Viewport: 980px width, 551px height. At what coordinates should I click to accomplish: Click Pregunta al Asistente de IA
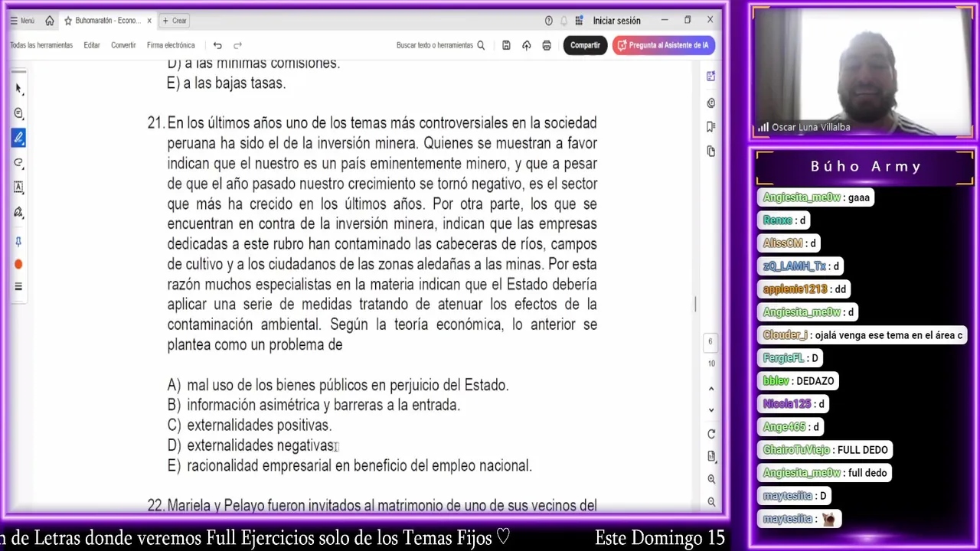pyautogui.click(x=663, y=45)
